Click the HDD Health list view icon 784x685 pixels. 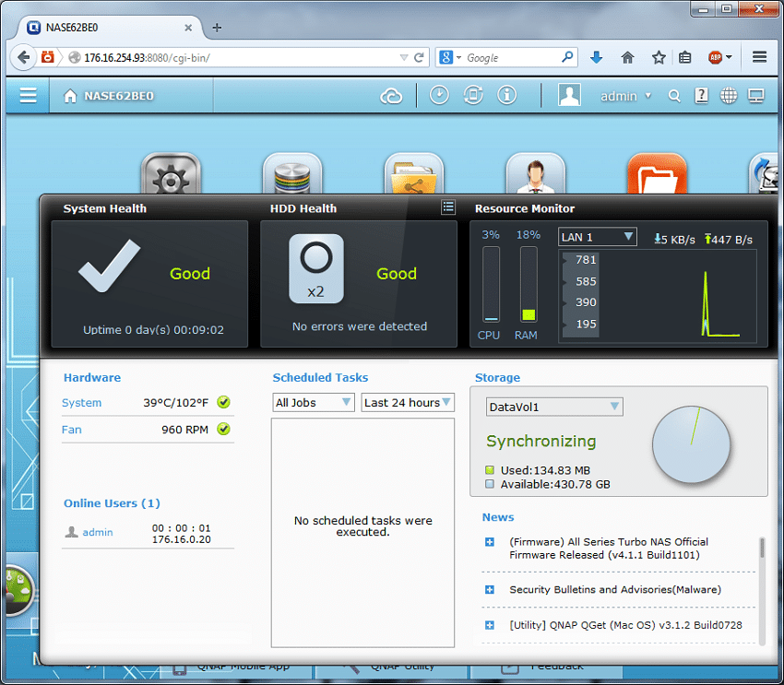448,207
